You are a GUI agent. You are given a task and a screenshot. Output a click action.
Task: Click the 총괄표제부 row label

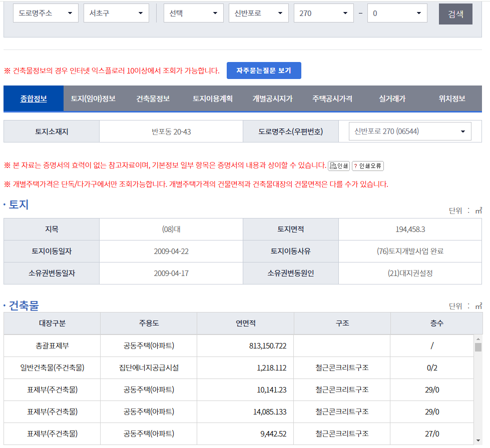click(x=52, y=345)
